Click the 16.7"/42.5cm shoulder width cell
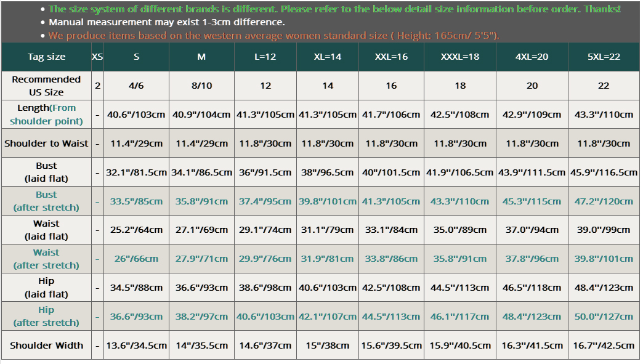The image size is (643, 364). (x=603, y=346)
